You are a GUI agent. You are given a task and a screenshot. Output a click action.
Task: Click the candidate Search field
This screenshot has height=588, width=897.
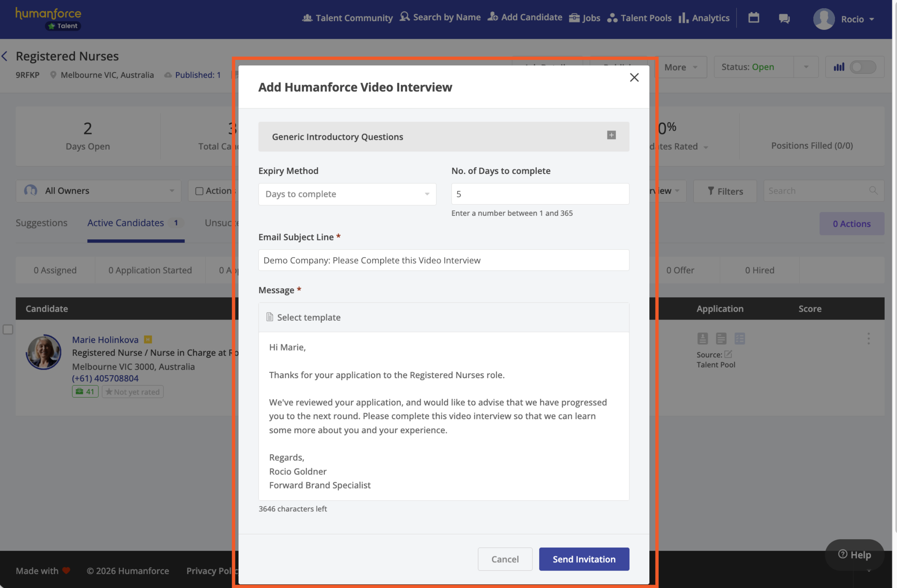point(824,191)
